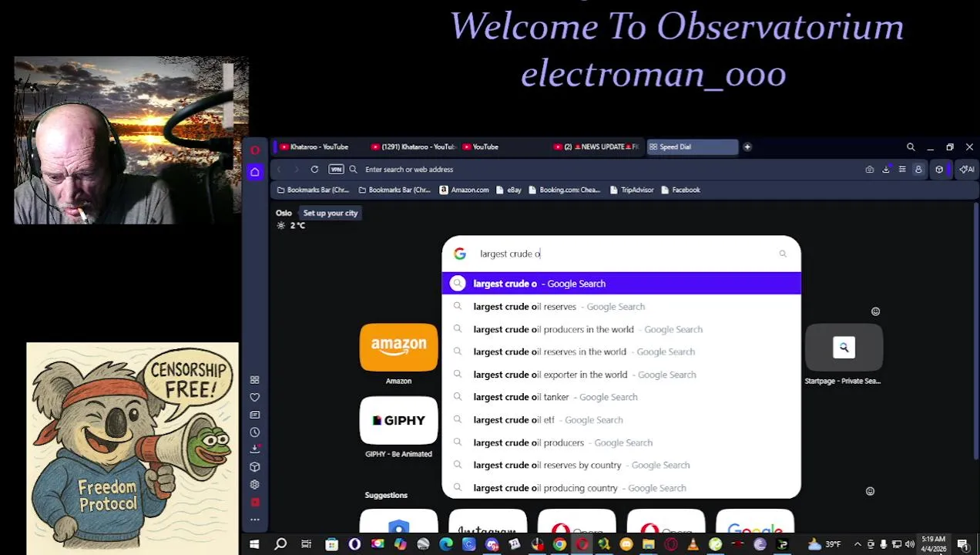
Task: Open the History clock icon in the sidebar
Action: point(255,432)
